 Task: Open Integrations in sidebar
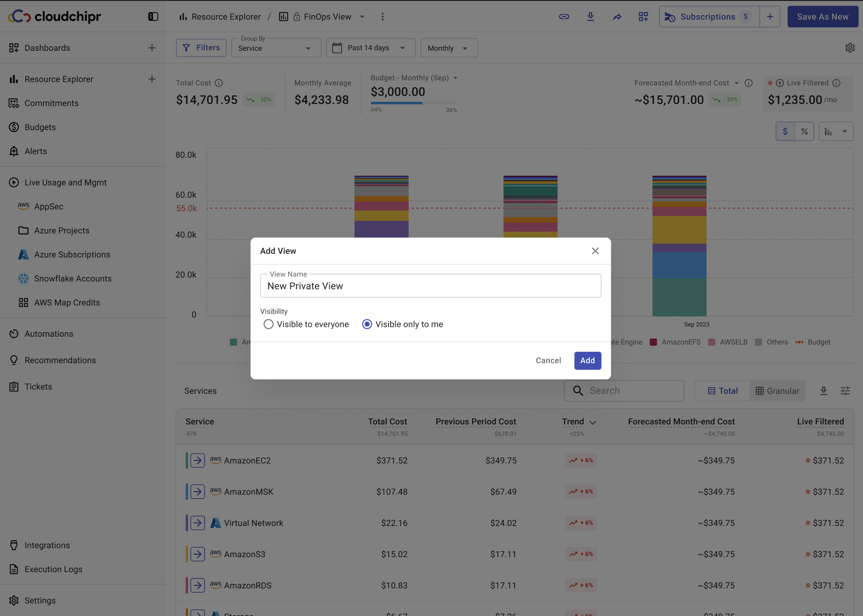(x=47, y=545)
